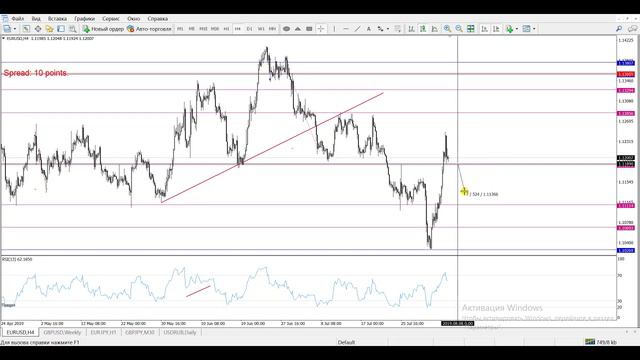The image size is (640, 360).
Task: Tile chart windows icon
Action: (471, 29)
